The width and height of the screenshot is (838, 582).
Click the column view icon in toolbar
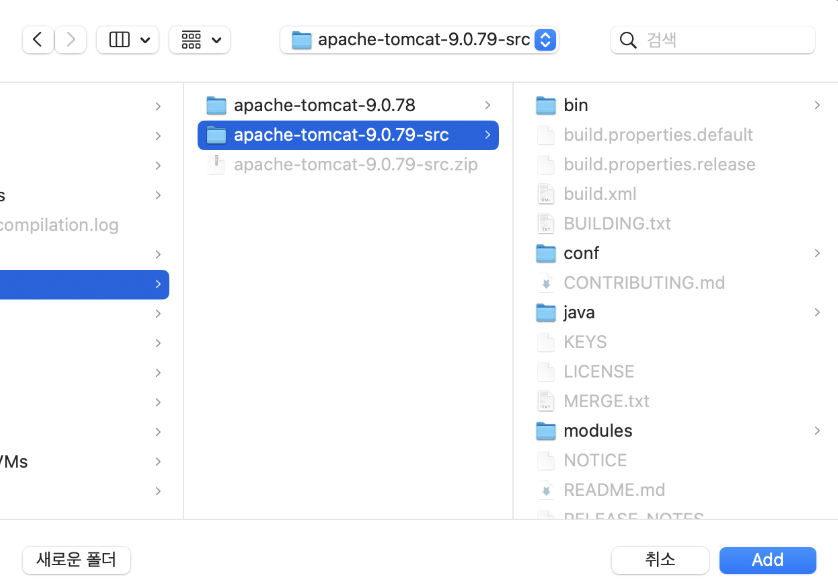(119, 40)
